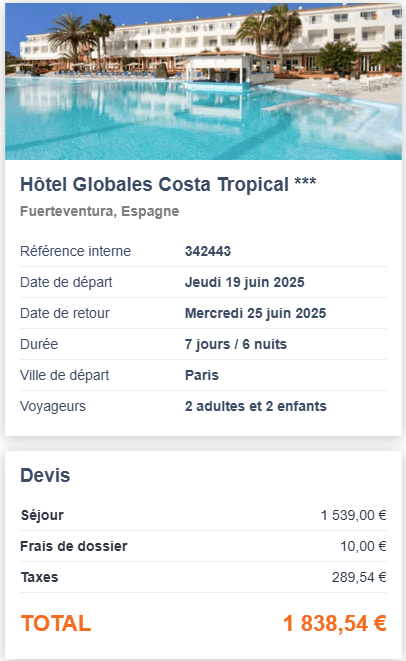This screenshot has width=406, height=661.
Task: Select the Date de départ label
Action: (66, 282)
